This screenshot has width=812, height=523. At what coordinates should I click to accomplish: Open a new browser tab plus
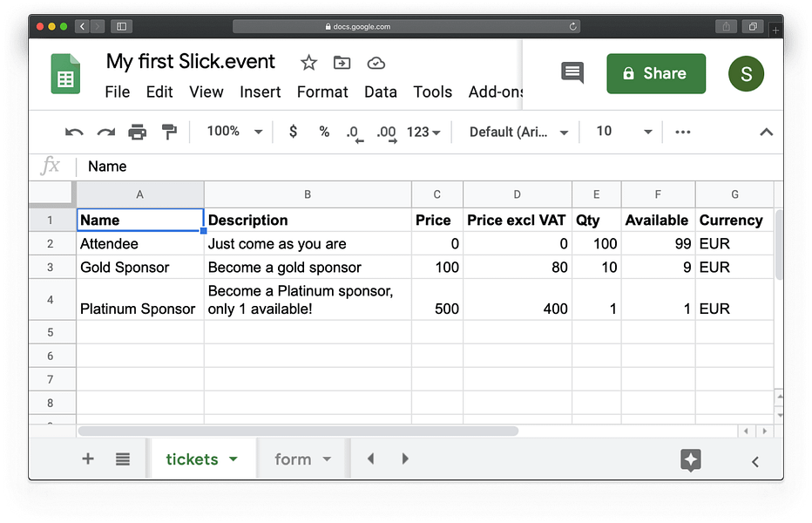click(x=775, y=31)
